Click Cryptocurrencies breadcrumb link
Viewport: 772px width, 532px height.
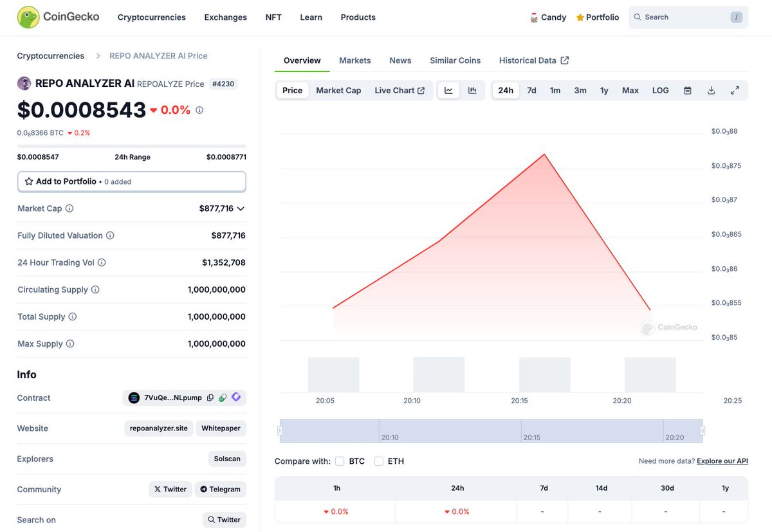[51, 56]
